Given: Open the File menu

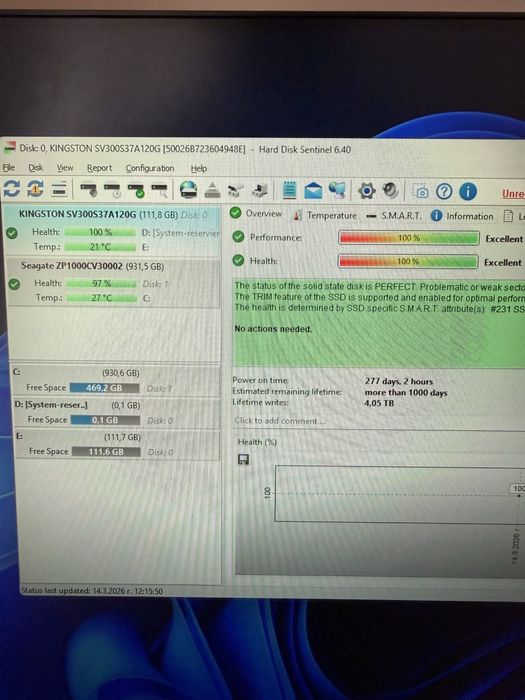Looking at the screenshot, I should click(x=9, y=168).
